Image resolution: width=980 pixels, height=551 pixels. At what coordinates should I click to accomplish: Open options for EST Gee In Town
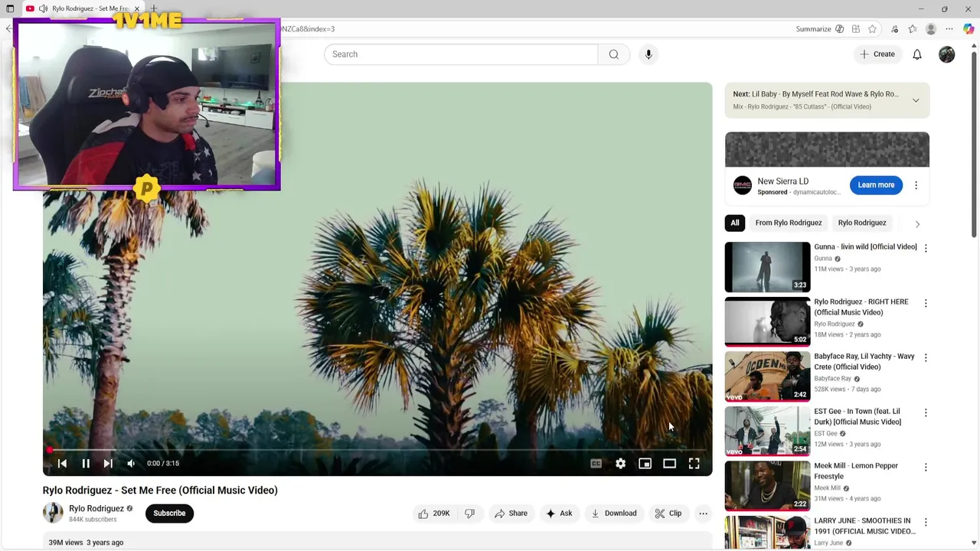[x=926, y=412]
